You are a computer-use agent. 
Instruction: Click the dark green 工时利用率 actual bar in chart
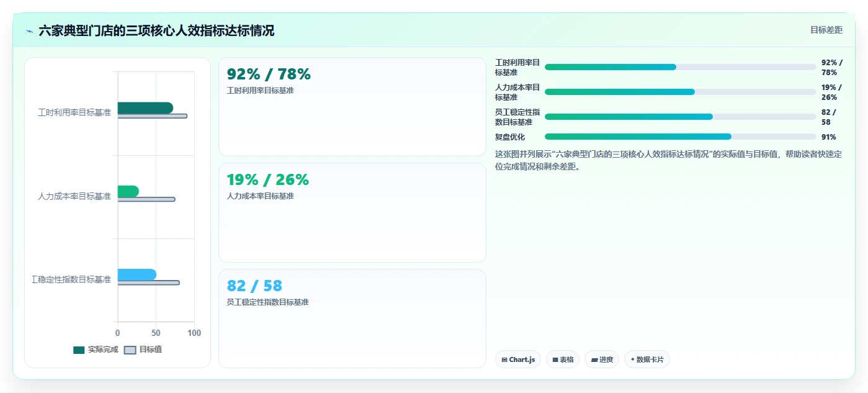145,108
